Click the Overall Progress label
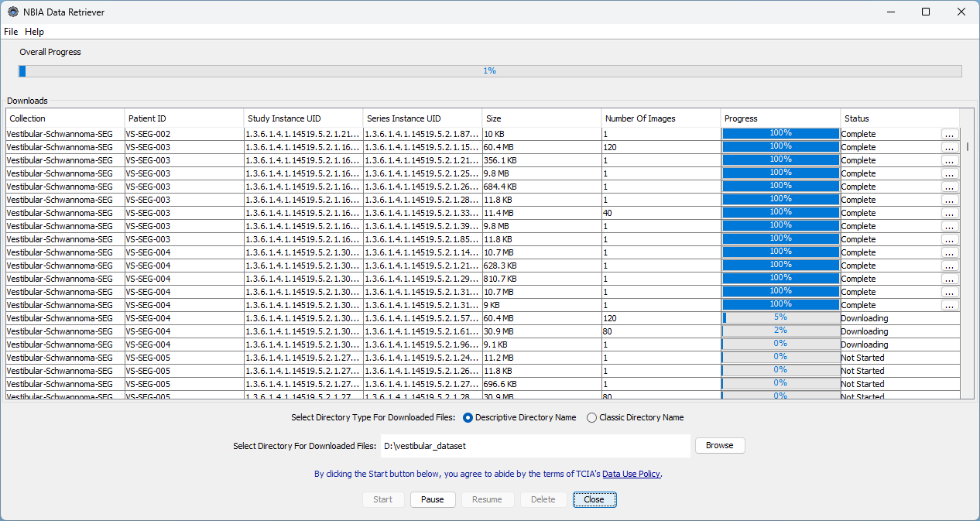 point(50,52)
